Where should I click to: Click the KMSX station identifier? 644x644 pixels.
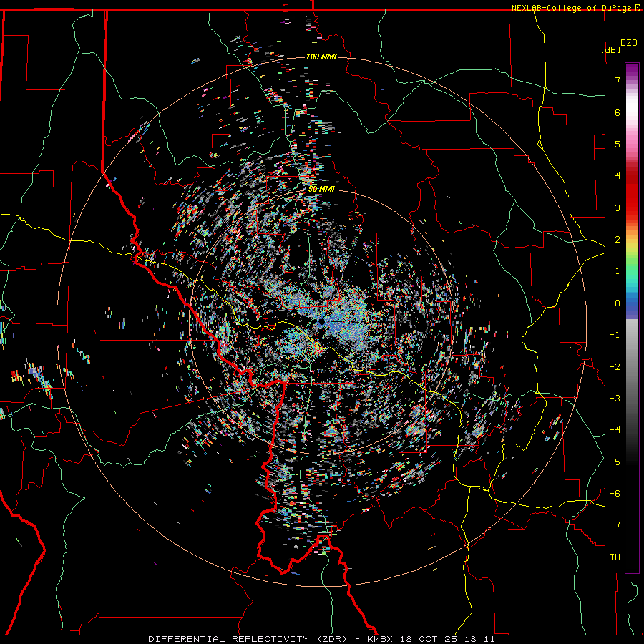(380, 639)
